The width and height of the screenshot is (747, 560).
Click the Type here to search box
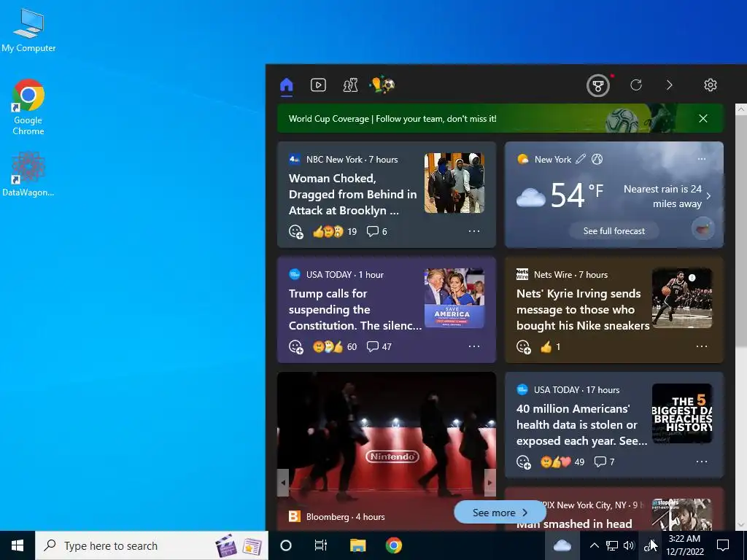point(152,545)
